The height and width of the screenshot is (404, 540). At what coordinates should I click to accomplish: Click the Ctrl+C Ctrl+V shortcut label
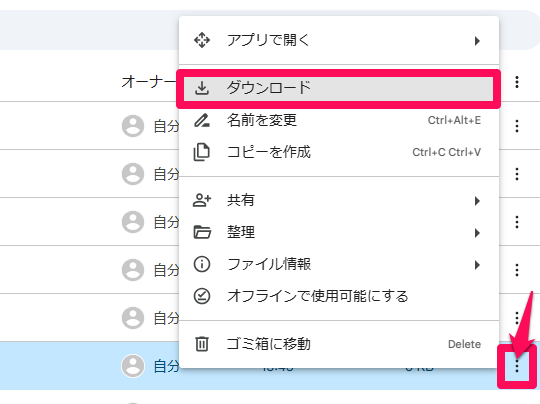tap(447, 152)
